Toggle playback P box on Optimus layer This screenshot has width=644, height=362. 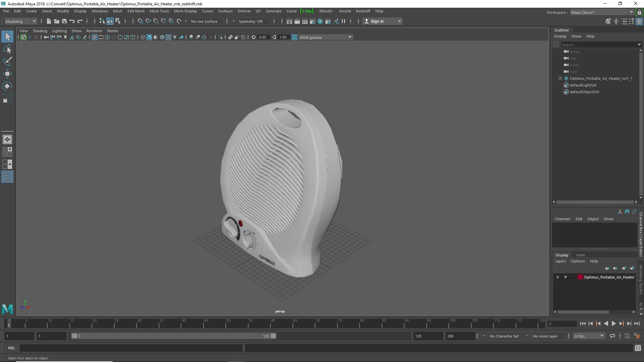click(566, 277)
